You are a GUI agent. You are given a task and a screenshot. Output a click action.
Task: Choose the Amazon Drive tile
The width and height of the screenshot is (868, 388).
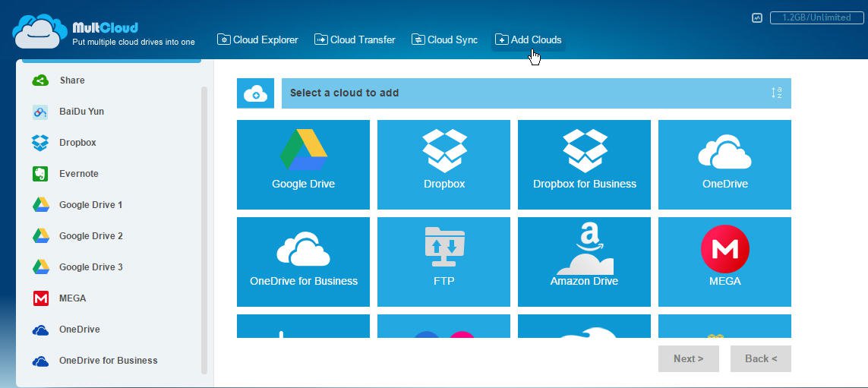(x=584, y=262)
